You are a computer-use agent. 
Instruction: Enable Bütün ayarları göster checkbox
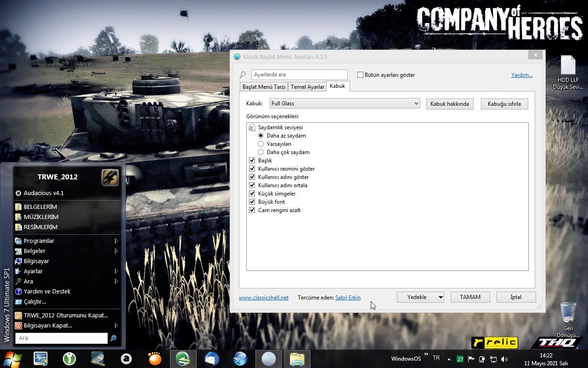point(360,75)
